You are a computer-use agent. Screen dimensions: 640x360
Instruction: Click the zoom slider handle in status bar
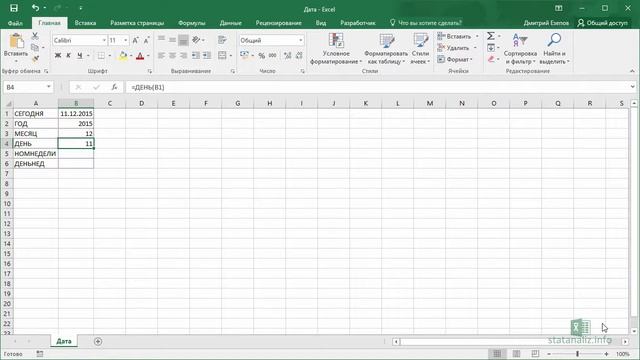click(x=578, y=354)
